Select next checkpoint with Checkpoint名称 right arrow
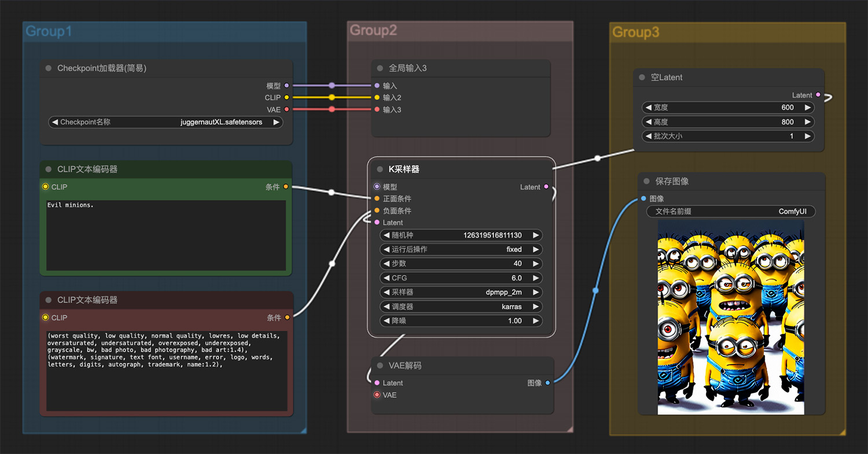This screenshot has height=454, width=868. [277, 122]
